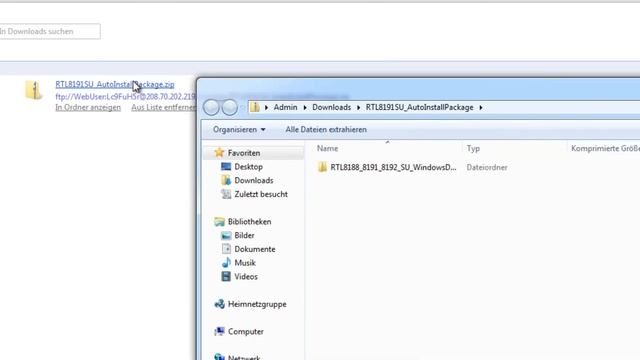The height and width of the screenshot is (360, 640).
Task: Open the Bilder library
Action: [244, 236]
